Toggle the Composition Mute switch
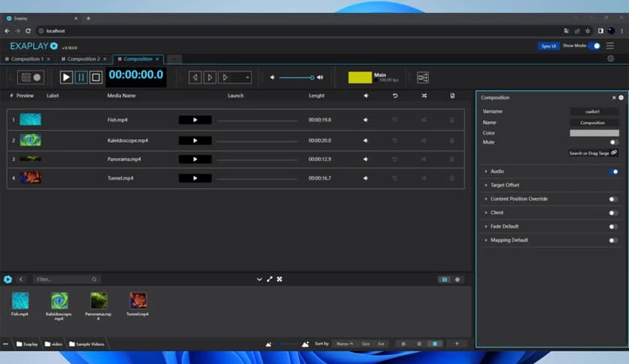The height and width of the screenshot is (364, 629). pos(614,142)
